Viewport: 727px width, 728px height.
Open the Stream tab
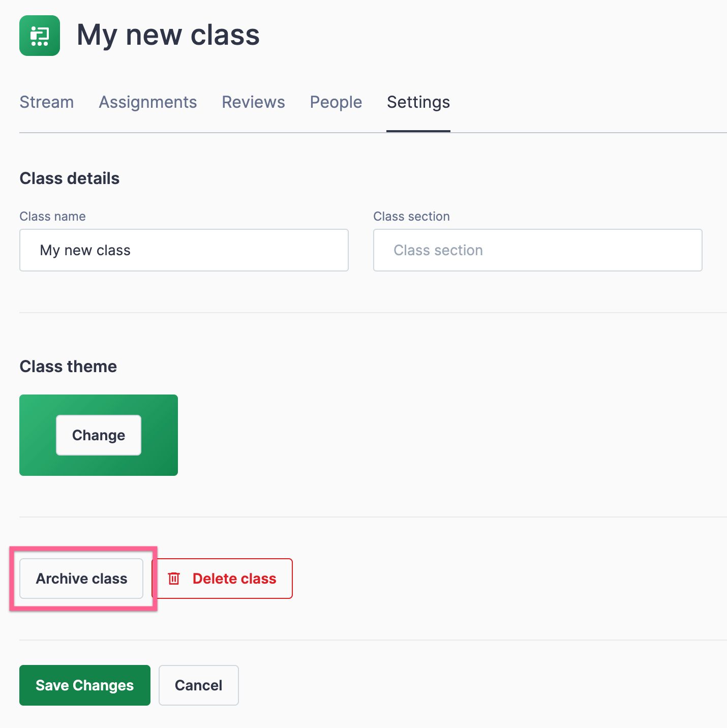[47, 102]
